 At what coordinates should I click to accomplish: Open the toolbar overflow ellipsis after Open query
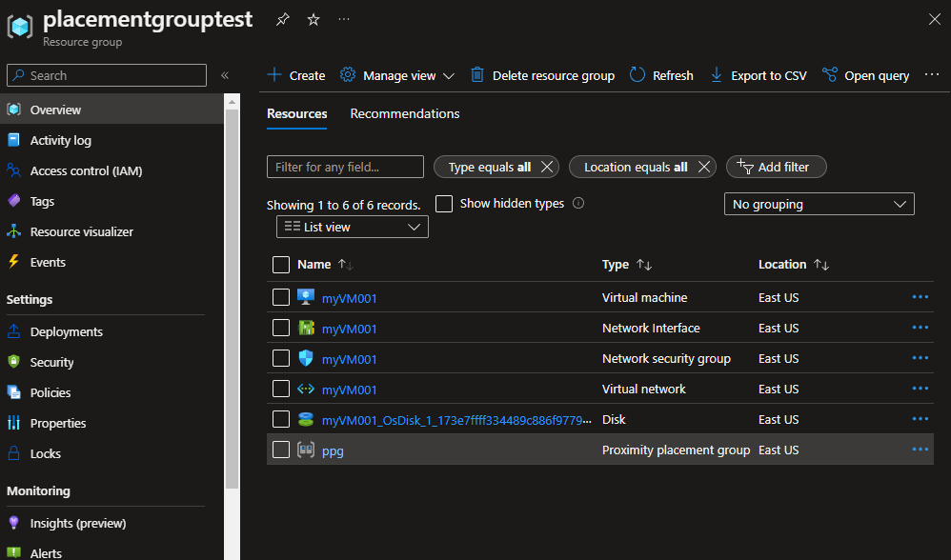point(932,74)
